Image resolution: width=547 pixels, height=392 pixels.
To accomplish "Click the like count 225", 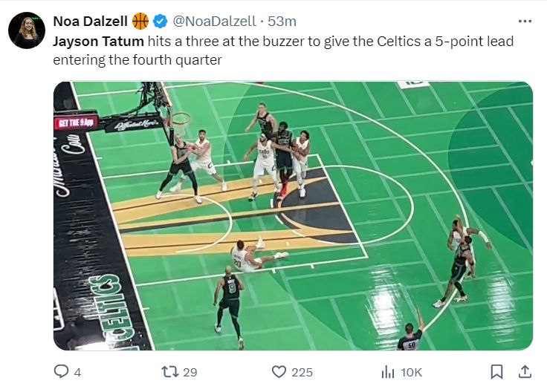I will tap(302, 372).
